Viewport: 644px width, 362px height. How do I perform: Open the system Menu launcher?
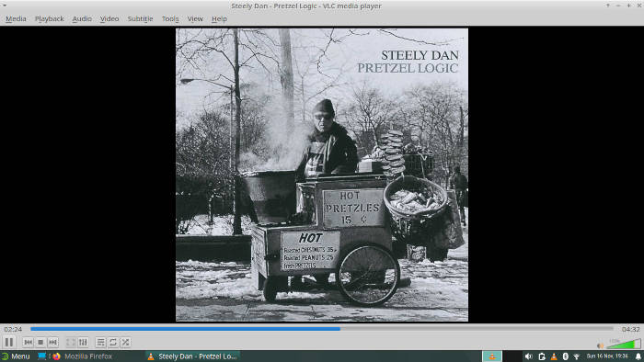pos(16,356)
